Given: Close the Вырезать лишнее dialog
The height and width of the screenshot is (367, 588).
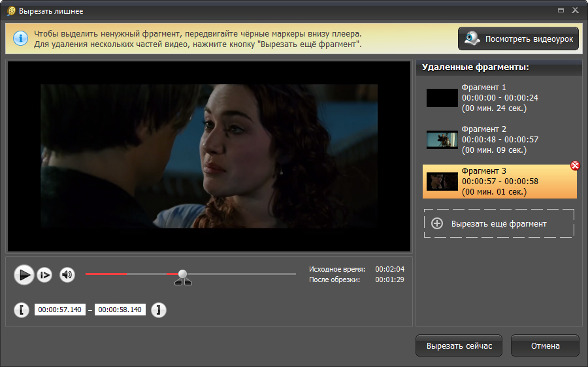Looking at the screenshot, I should tap(575, 10).
